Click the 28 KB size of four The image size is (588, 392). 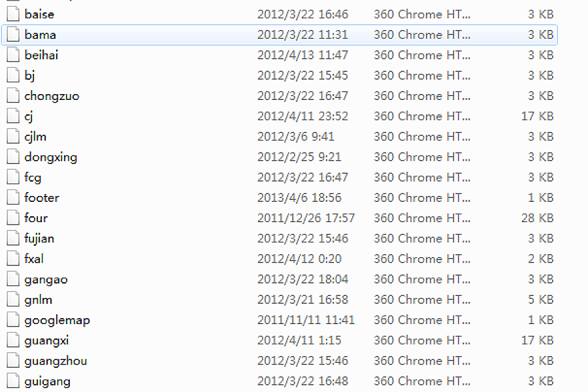tap(537, 218)
